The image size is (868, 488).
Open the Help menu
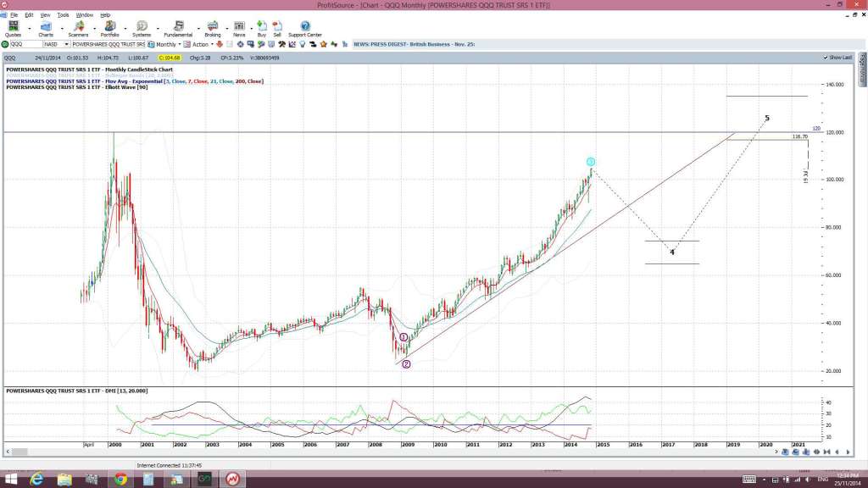[105, 15]
